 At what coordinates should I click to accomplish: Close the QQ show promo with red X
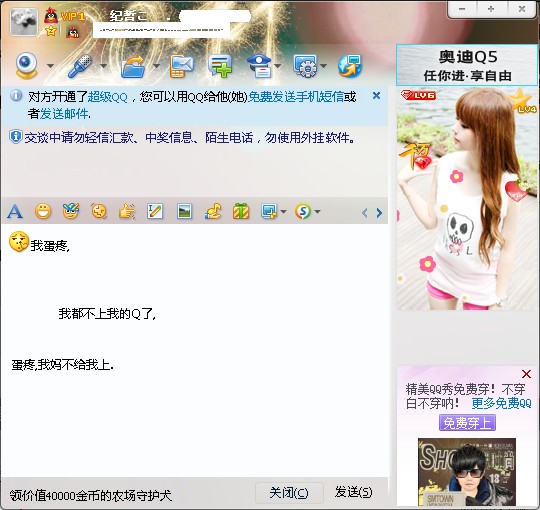(x=526, y=374)
